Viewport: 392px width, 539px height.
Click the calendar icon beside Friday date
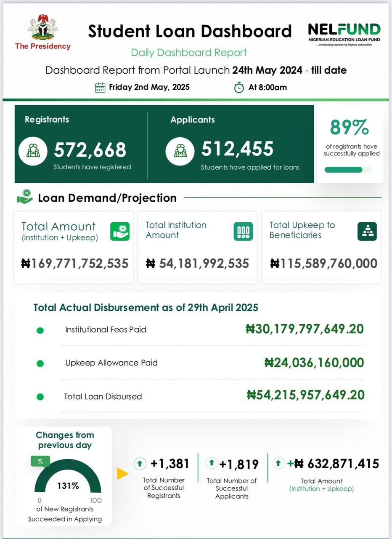coord(100,88)
